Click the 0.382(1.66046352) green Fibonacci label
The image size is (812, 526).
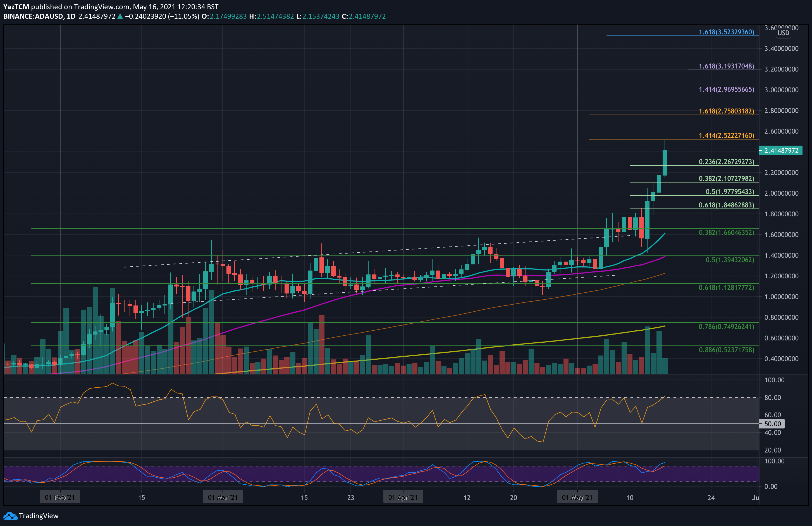pyautogui.click(x=726, y=233)
